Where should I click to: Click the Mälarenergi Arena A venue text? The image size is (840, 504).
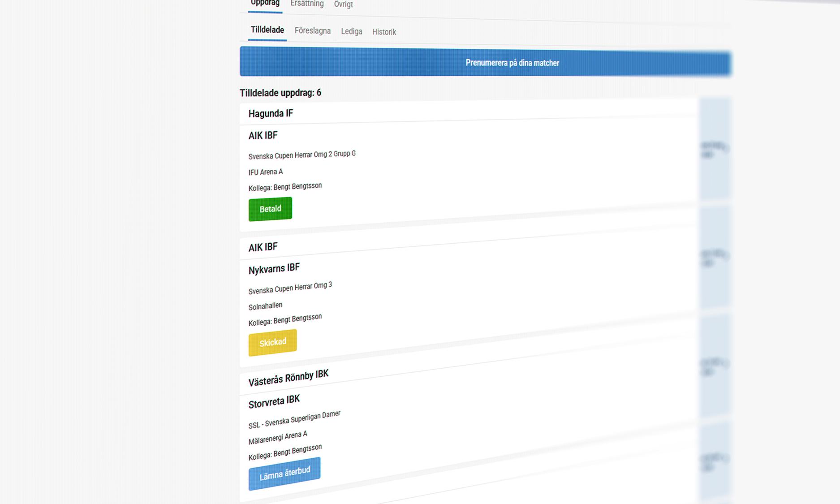[x=278, y=438]
